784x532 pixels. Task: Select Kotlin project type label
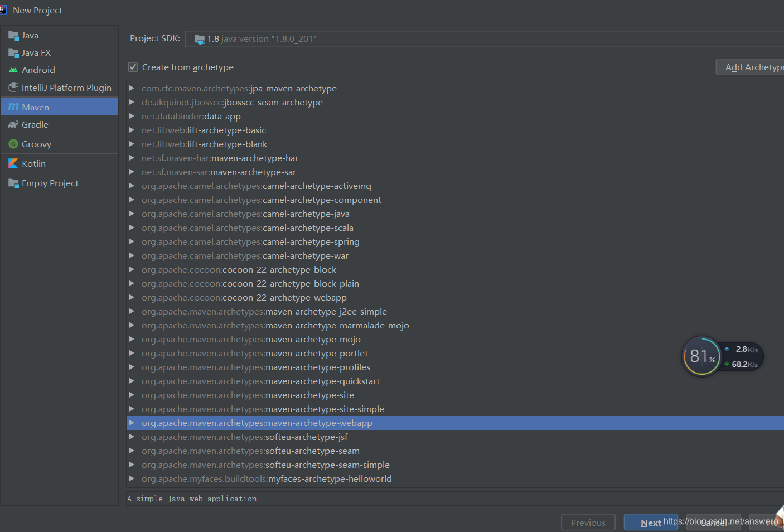click(33, 163)
